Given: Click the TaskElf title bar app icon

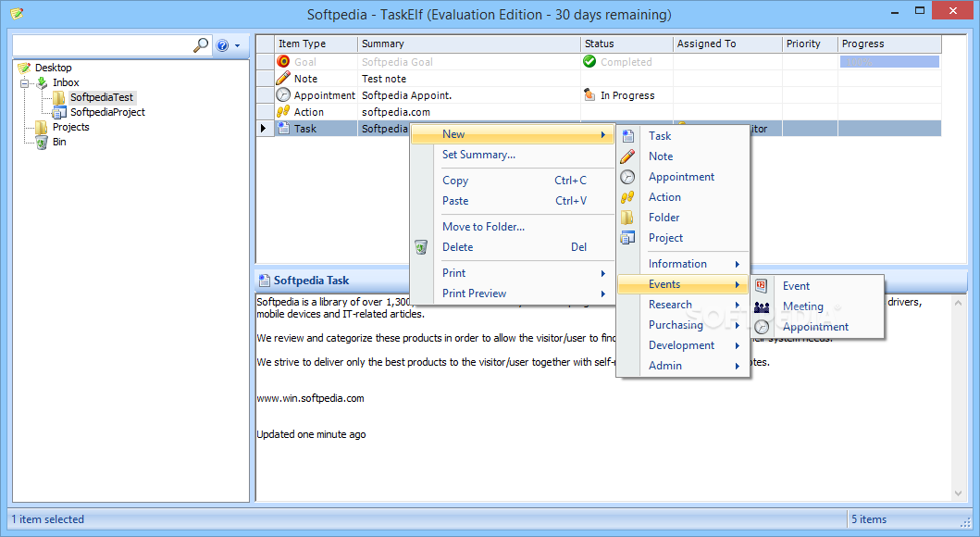Looking at the screenshot, I should coord(17,13).
